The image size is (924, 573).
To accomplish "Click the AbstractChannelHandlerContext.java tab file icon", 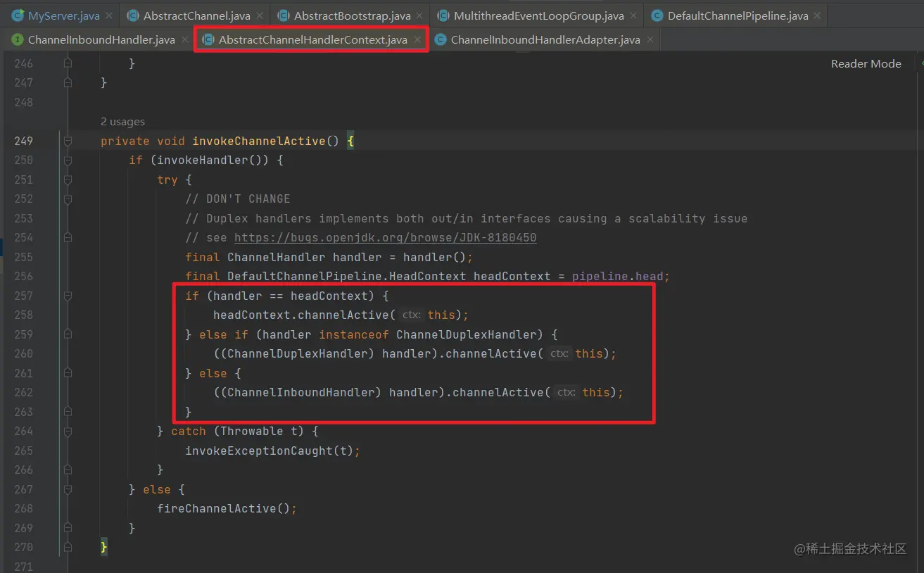I will (x=208, y=40).
